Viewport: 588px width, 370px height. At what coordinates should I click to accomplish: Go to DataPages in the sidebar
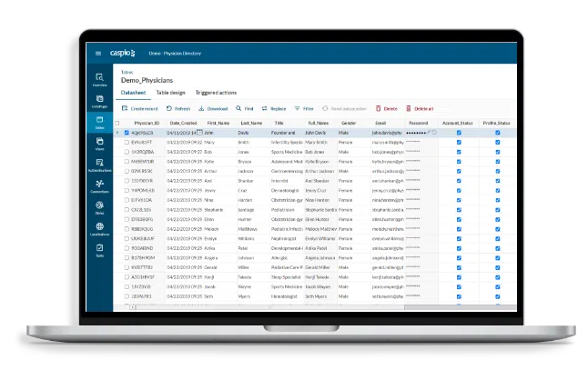point(98,101)
